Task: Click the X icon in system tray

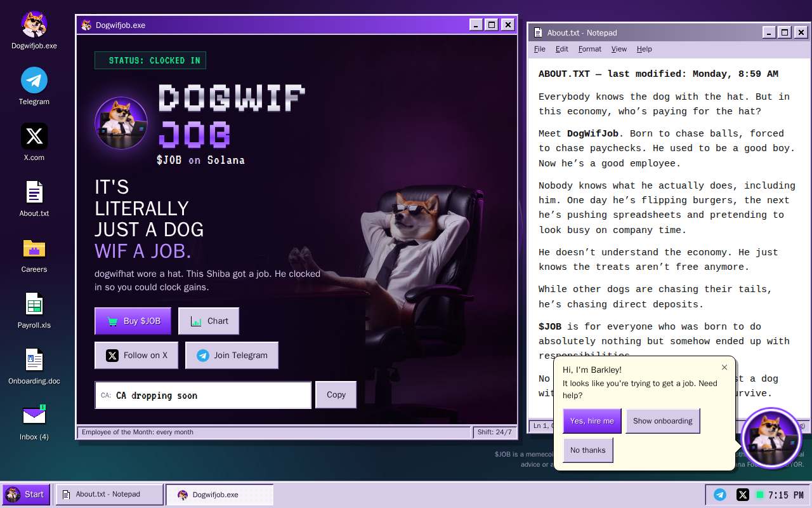Action: tap(742, 495)
